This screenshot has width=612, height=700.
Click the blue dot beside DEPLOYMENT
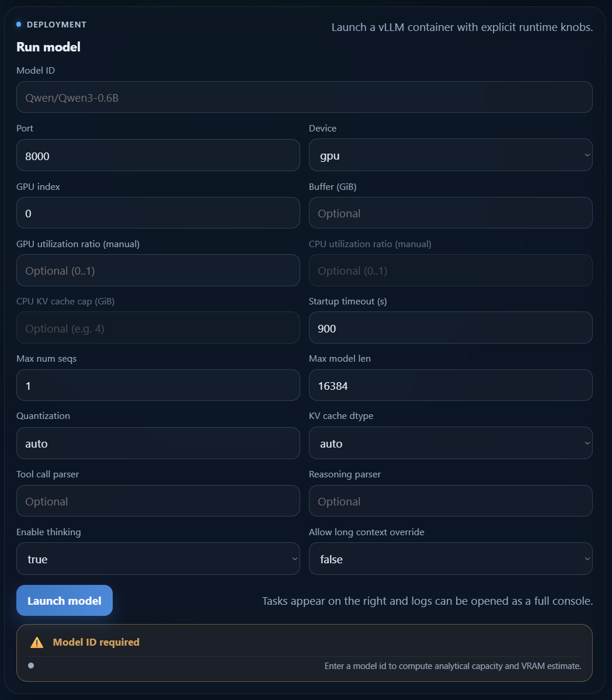[19, 25]
